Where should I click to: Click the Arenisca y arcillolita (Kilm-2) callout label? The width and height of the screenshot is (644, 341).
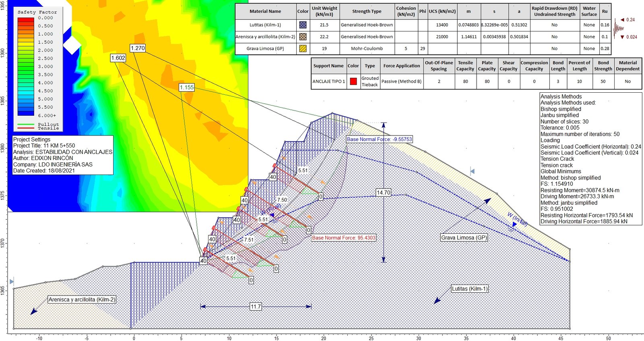pyautogui.click(x=82, y=299)
